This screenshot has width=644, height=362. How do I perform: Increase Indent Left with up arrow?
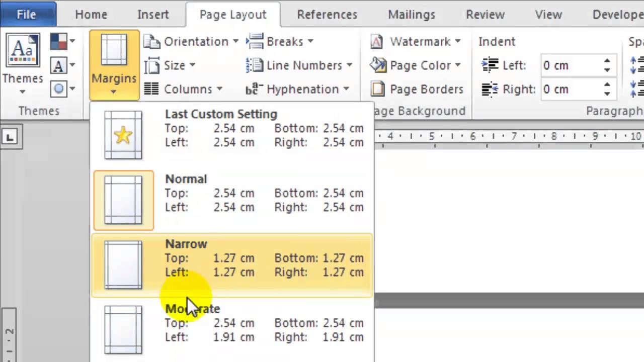coord(607,61)
